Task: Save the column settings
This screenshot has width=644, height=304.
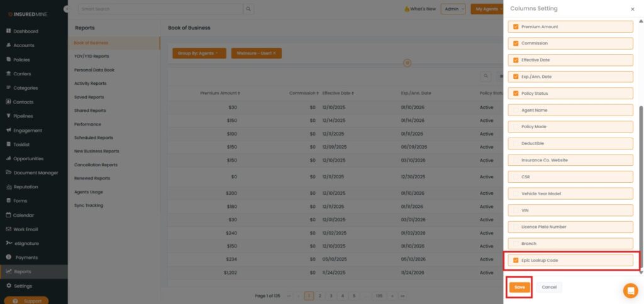Action: click(519, 287)
